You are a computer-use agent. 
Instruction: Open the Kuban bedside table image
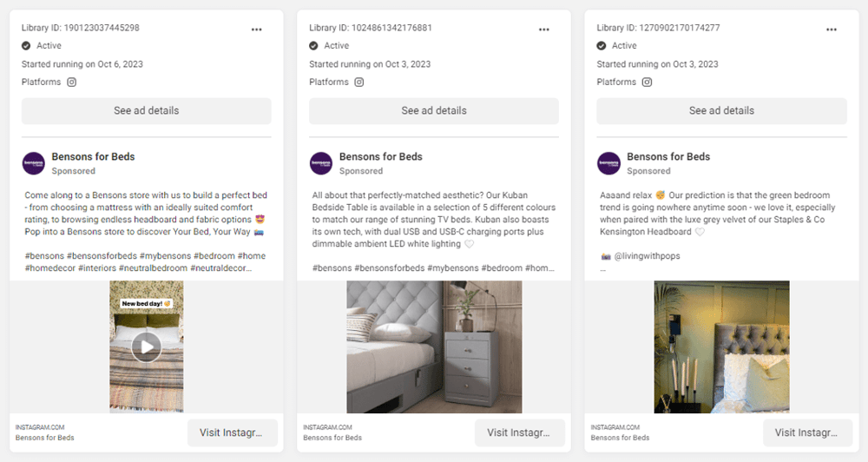click(434, 346)
